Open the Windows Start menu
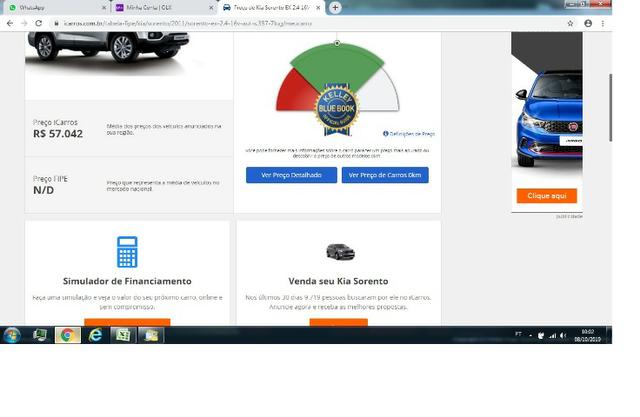The width and height of the screenshot is (640, 417). point(12,335)
